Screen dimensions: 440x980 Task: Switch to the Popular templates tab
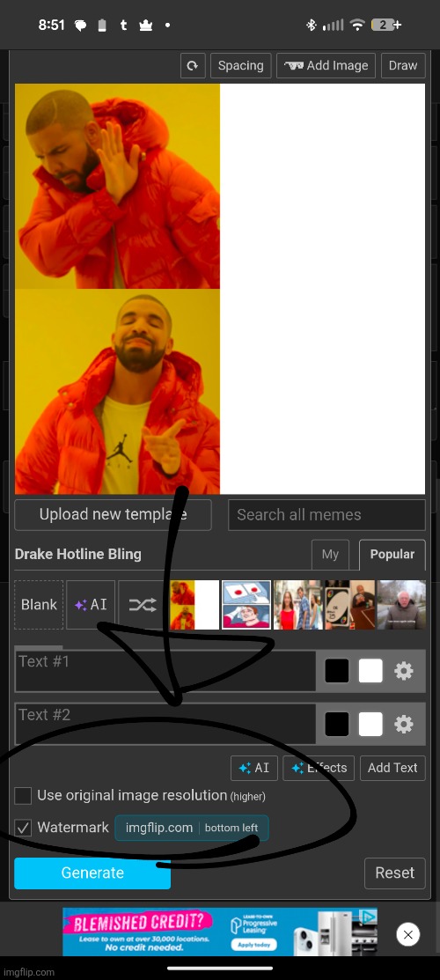pos(392,555)
